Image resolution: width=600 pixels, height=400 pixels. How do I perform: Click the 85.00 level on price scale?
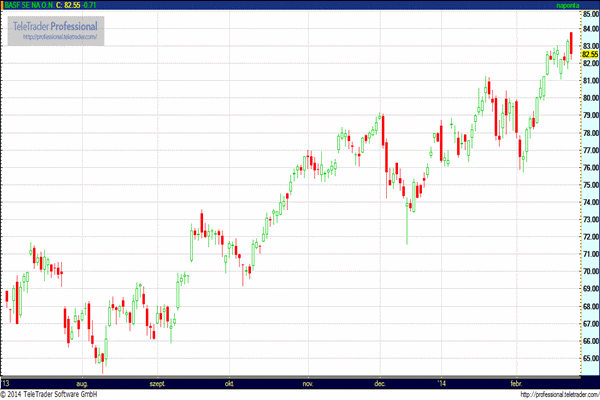[590, 14]
